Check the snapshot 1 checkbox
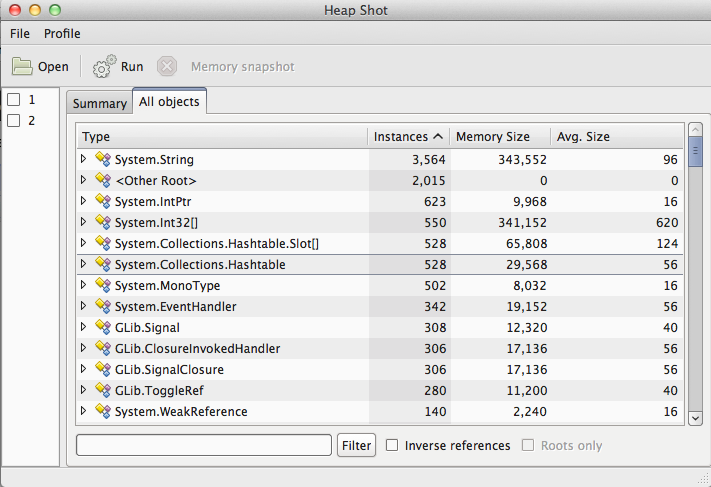This screenshot has height=487, width=711. 14,100
